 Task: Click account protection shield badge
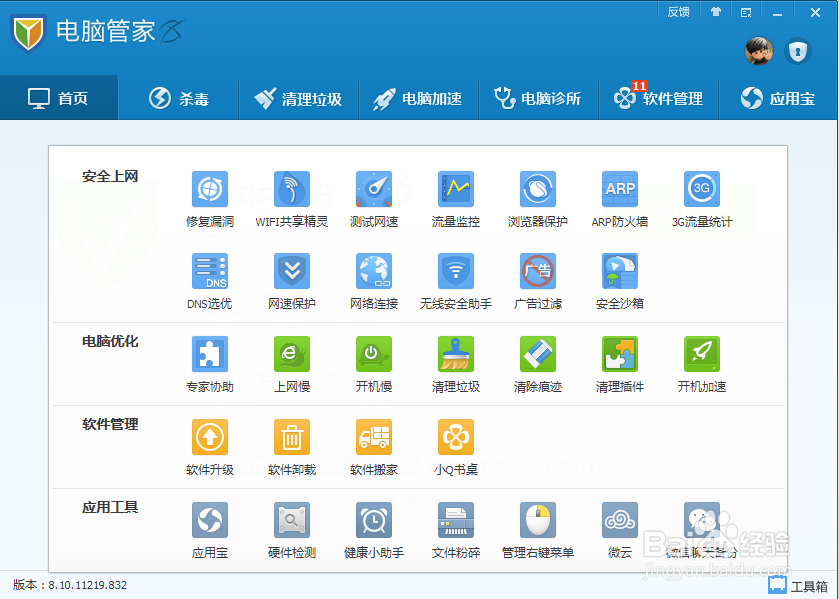point(798,51)
